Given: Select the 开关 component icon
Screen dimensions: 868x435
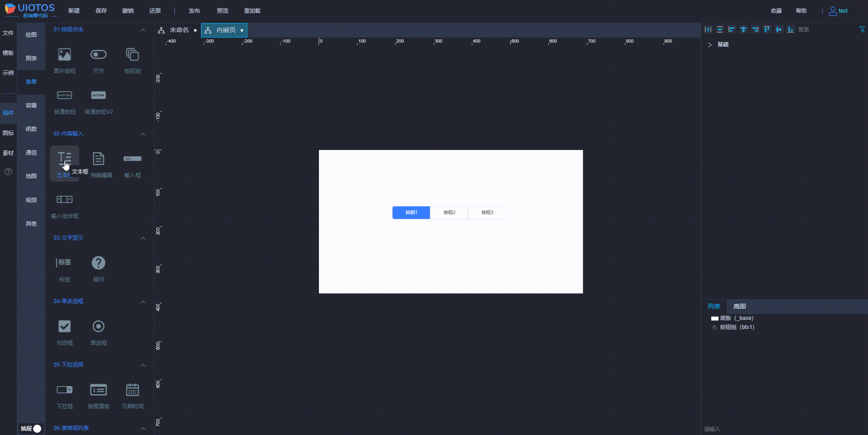Looking at the screenshot, I should pos(98,54).
